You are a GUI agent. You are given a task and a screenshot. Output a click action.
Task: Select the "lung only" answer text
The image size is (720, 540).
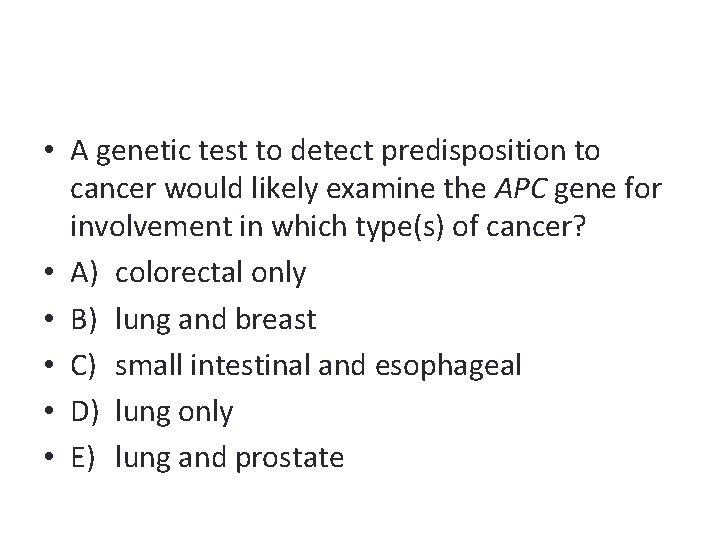174,412
